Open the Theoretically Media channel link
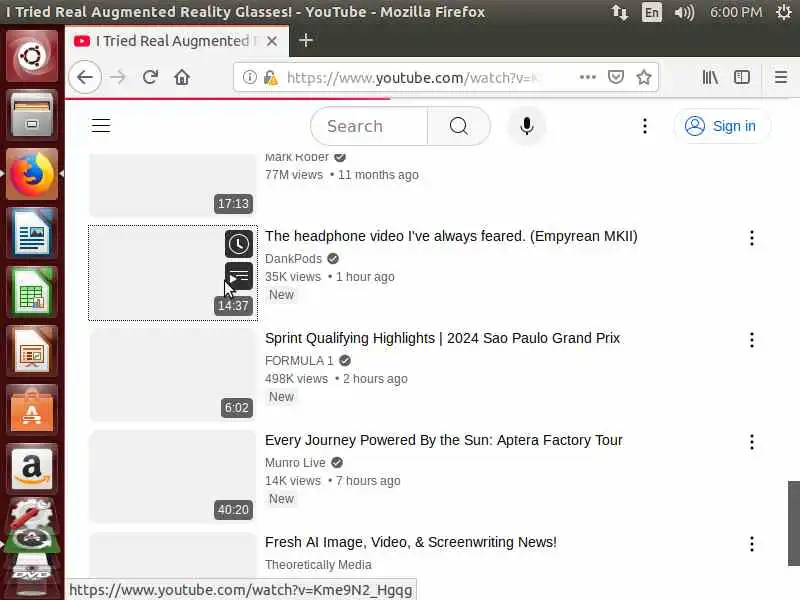 coord(318,565)
